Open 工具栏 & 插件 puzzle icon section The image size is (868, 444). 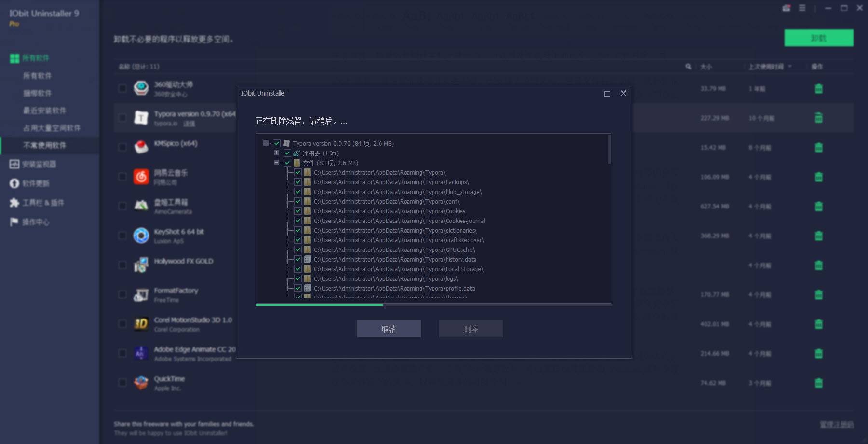click(37, 203)
